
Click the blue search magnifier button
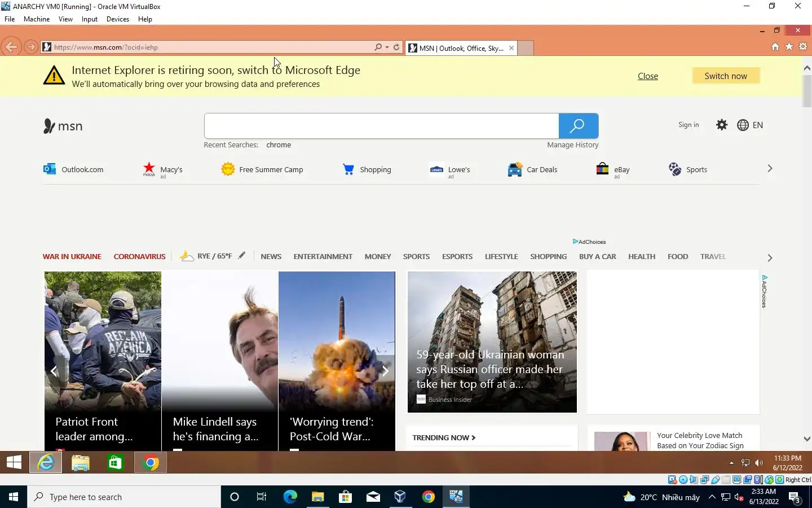point(579,126)
